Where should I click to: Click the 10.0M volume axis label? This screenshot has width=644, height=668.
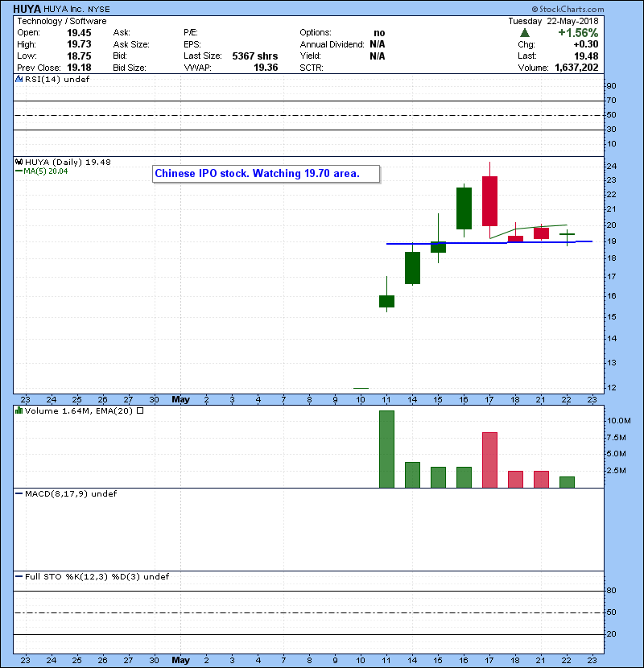[618, 421]
